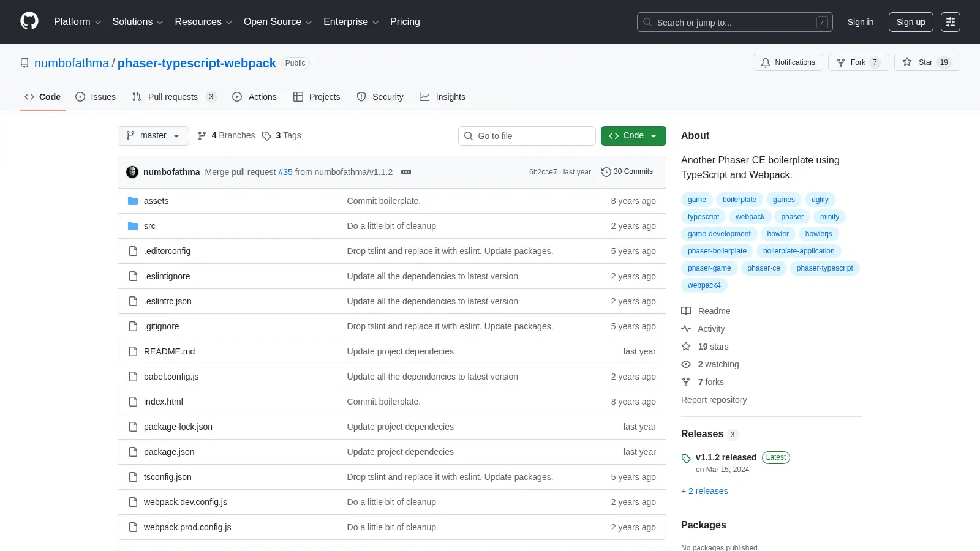Screen dimensions: 980x551
Task: Open the master branch selector
Action: (153, 136)
